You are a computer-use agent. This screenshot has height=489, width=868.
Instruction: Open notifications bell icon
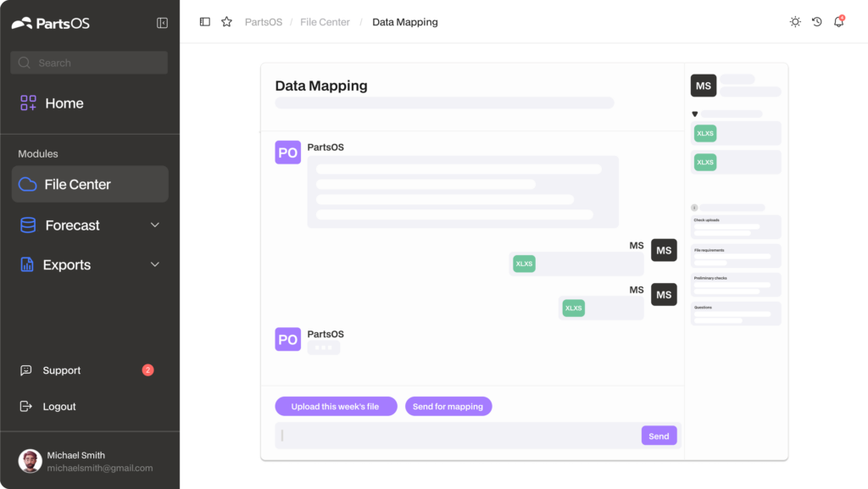pyautogui.click(x=839, y=21)
